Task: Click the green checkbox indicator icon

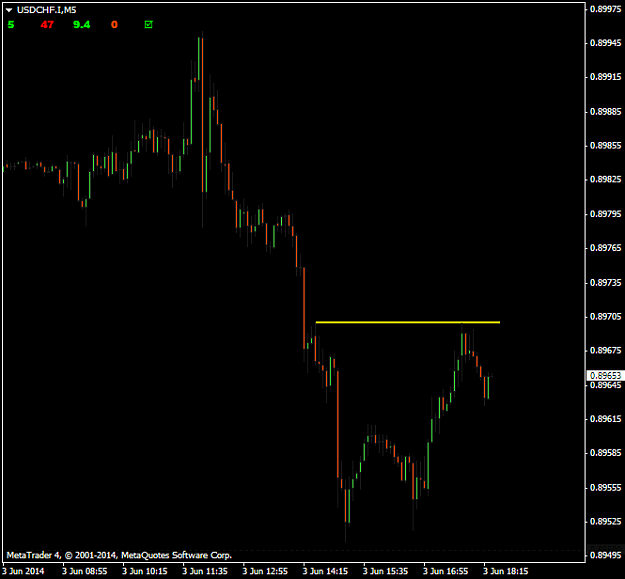Action: pyautogui.click(x=148, y=25)
